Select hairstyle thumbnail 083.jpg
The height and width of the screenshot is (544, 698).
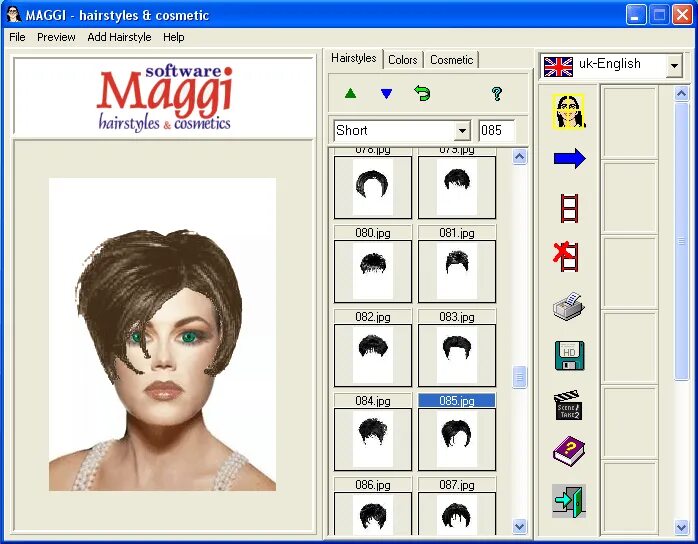pyautogui.click(x=457, y=355)
